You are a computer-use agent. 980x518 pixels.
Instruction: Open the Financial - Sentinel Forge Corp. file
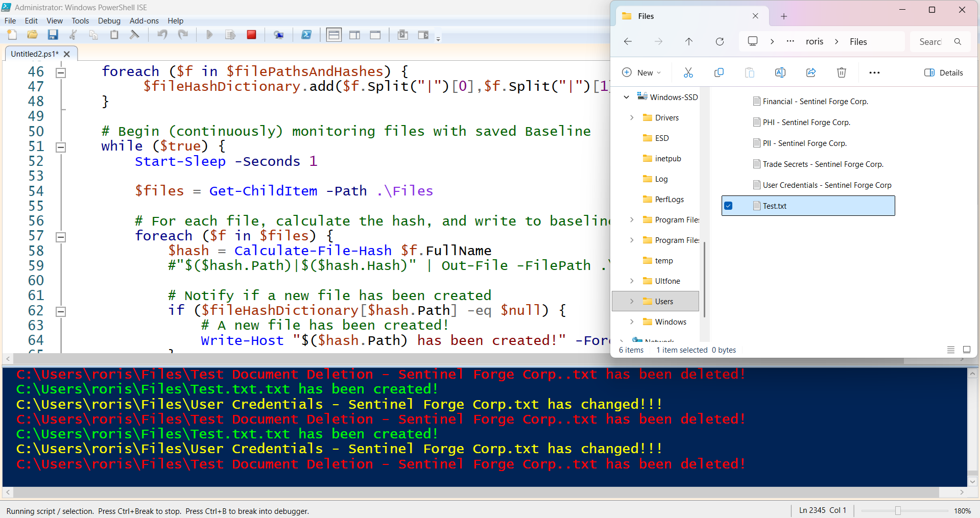(815, 102)
